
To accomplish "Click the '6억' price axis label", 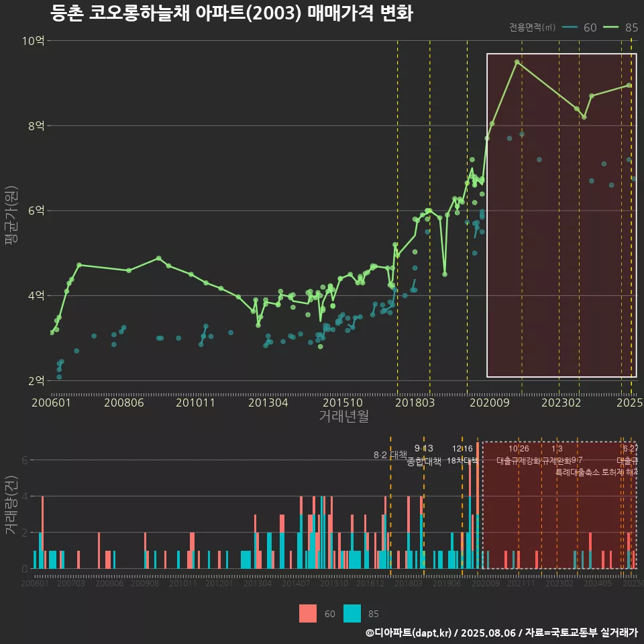I will [36, 211].
